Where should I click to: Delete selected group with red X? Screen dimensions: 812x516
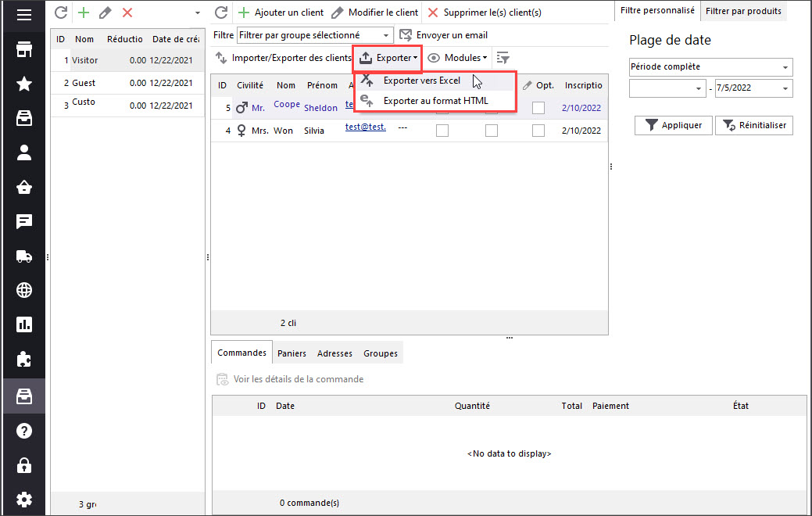[x=127, y=13]
